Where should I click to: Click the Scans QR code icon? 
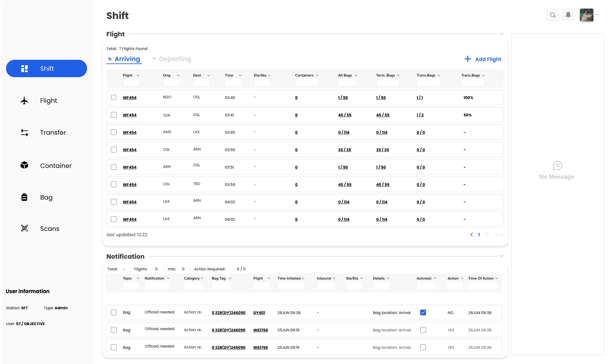[24, 228]
